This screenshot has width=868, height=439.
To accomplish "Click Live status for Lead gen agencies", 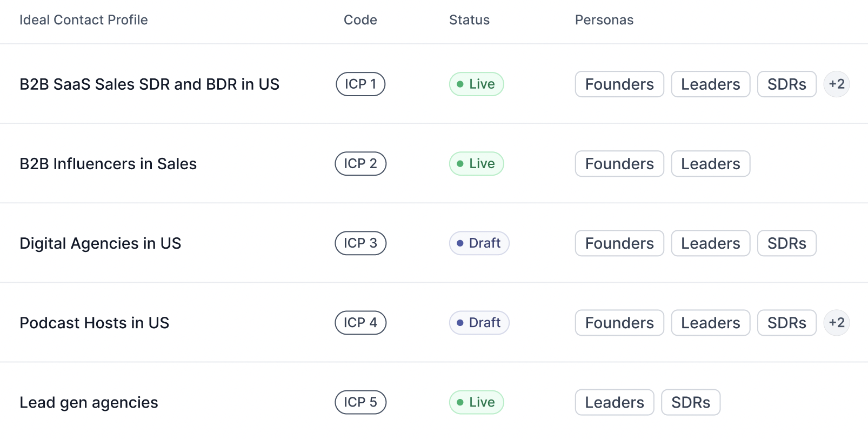I will pos(476,402).
